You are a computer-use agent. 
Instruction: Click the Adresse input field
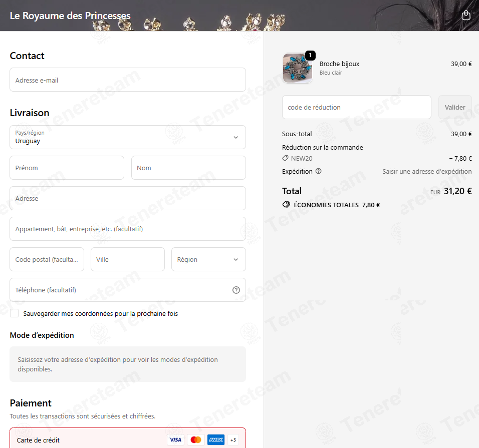click(128, 198)
